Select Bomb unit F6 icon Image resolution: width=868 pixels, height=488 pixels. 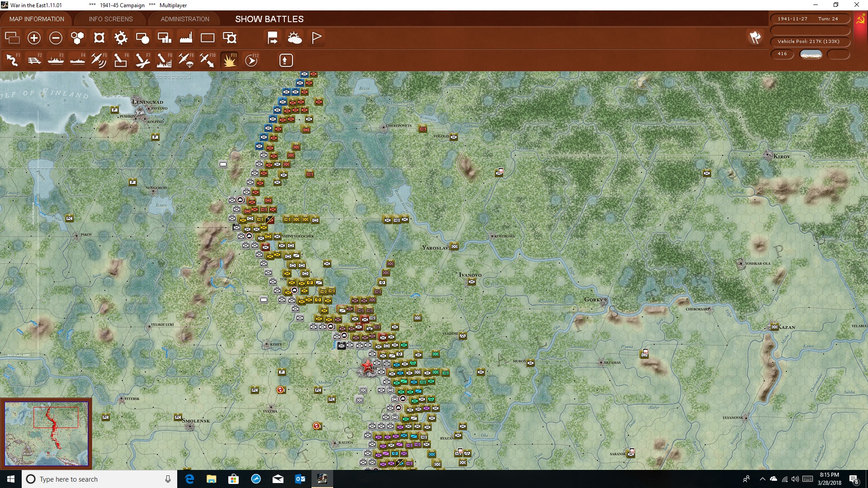(121, 60)
